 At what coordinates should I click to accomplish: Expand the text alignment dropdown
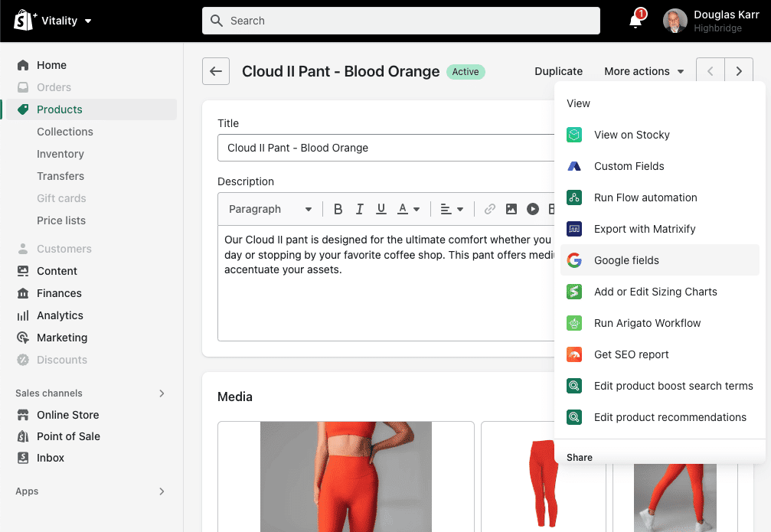[x=452, y=209]
